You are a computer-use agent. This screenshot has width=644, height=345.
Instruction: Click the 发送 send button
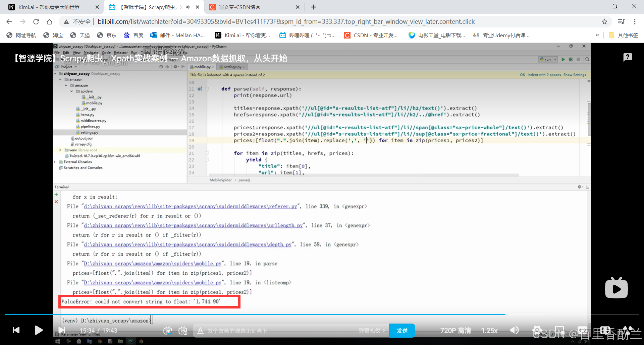402,331
